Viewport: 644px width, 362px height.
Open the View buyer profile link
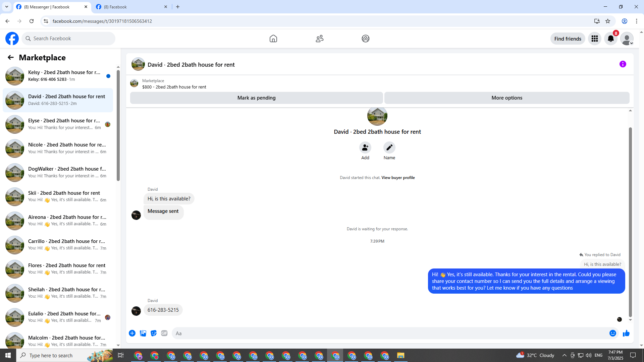(398, 178)
